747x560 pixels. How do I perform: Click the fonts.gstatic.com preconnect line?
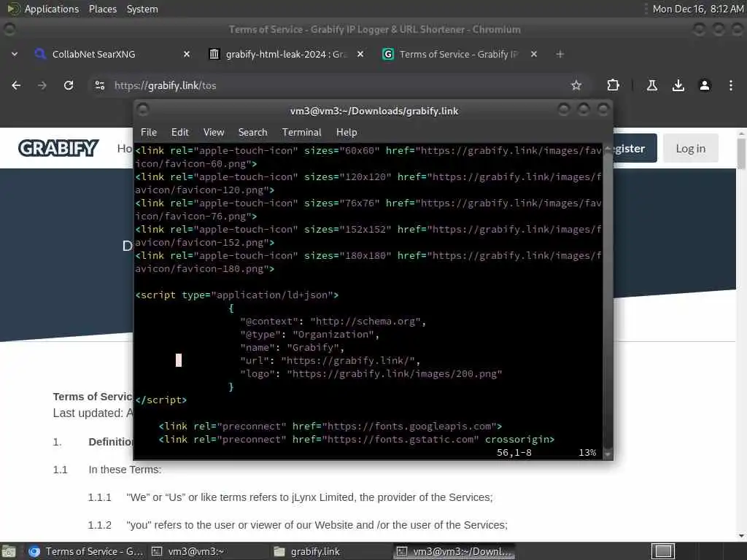coord(356,440)
